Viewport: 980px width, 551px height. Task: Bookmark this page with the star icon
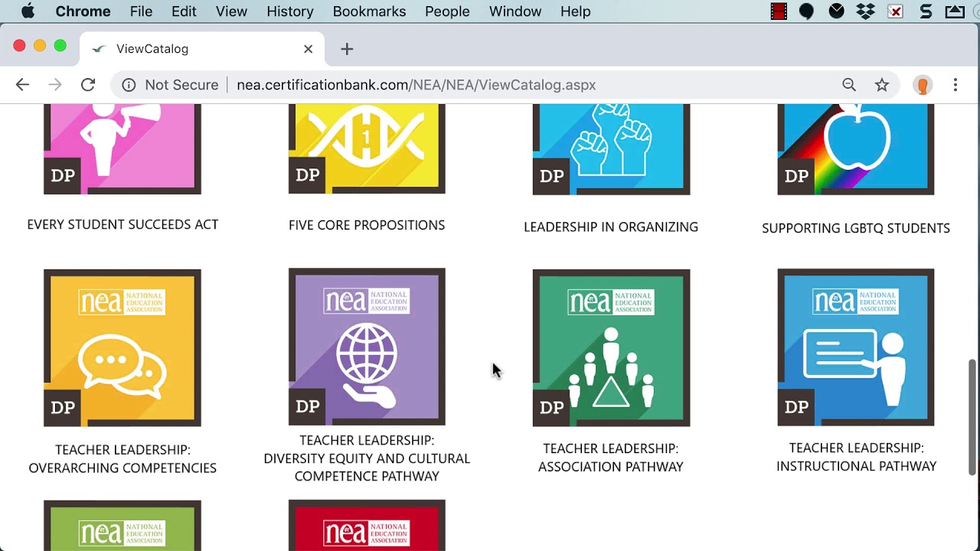[882, 85]
